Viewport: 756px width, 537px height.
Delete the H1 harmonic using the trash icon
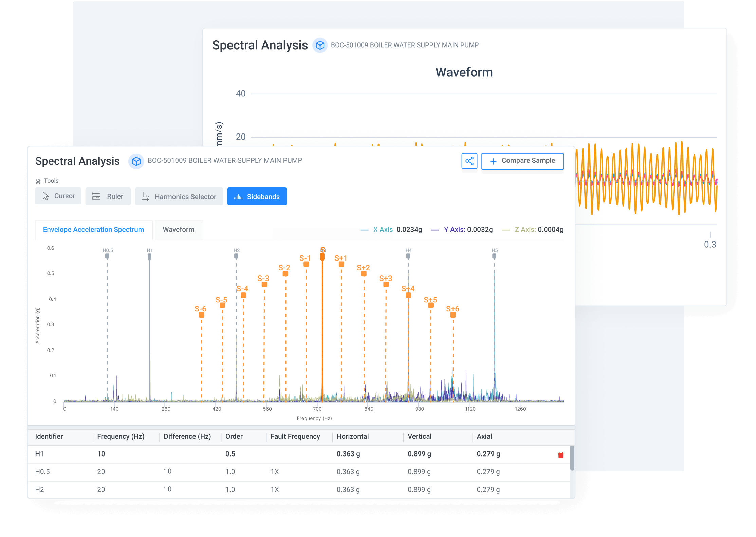coord(560,454)
